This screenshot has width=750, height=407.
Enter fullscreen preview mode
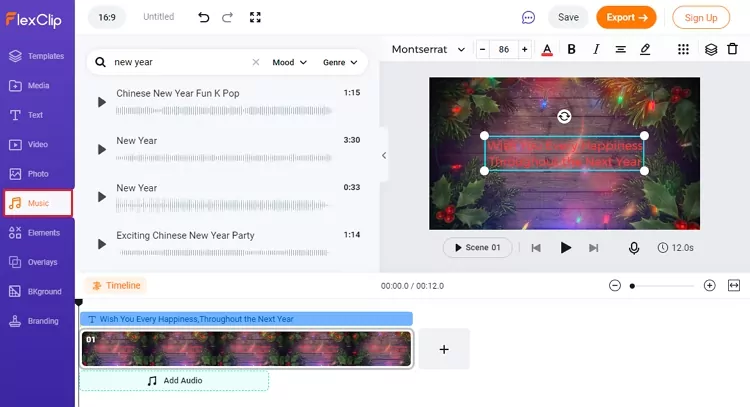pos(255,17)
